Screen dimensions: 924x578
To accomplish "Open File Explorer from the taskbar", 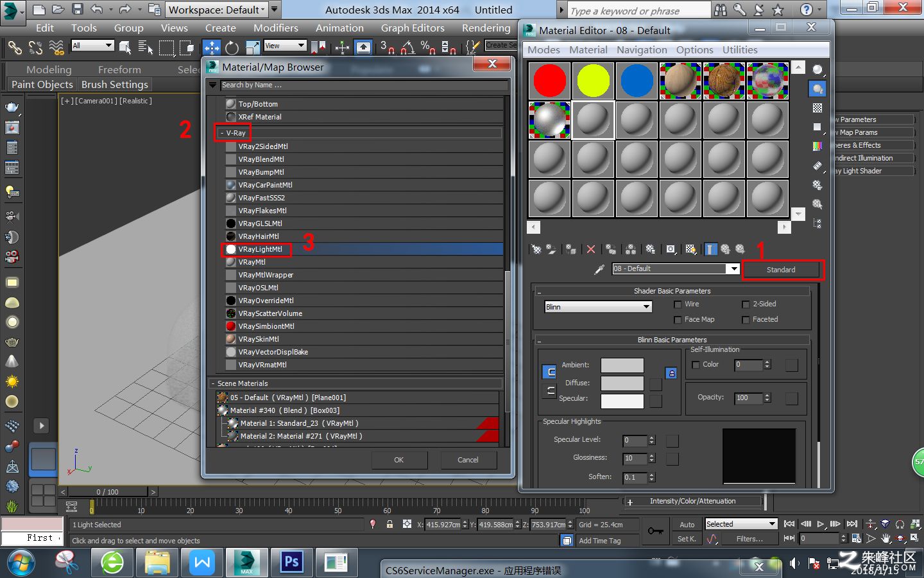I will click(157, 563).
